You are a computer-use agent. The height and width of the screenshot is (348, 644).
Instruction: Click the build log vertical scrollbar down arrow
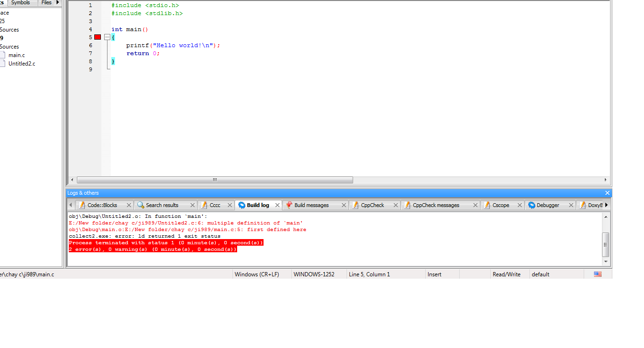coord(606,262)
